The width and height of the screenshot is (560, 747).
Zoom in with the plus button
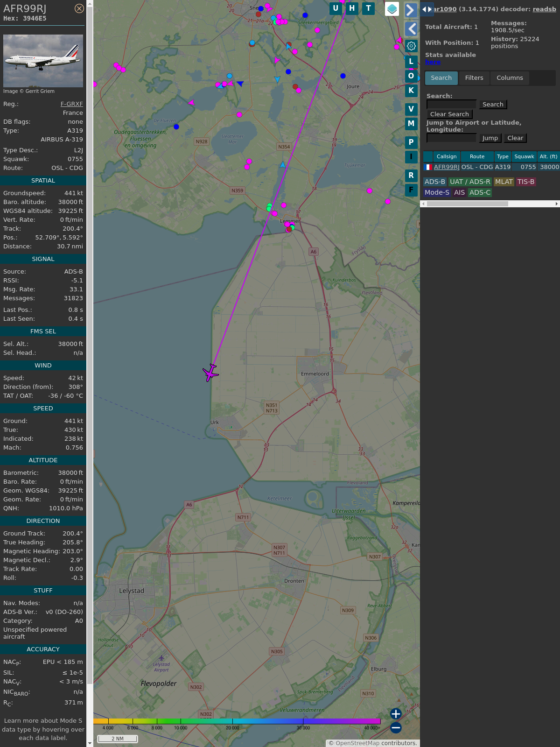[x=396, y=714]
